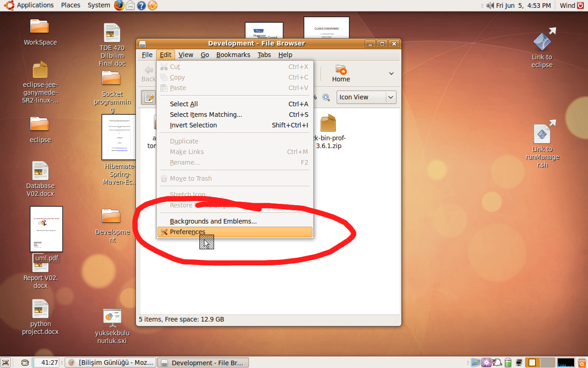Click the orange globe launcher in top panel

coord(153,5)
